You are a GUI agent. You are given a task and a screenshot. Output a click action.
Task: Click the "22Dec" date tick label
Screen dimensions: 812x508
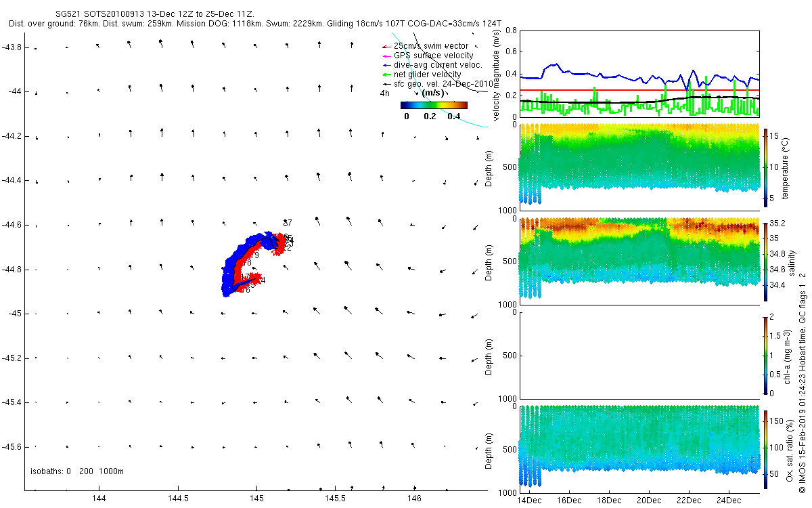688,501
